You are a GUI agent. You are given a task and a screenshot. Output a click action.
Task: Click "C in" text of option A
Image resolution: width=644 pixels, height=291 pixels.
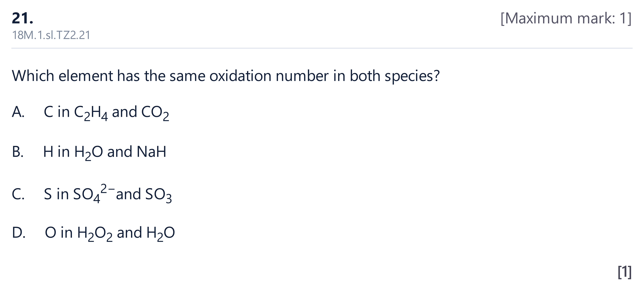(x=57, y=112)
